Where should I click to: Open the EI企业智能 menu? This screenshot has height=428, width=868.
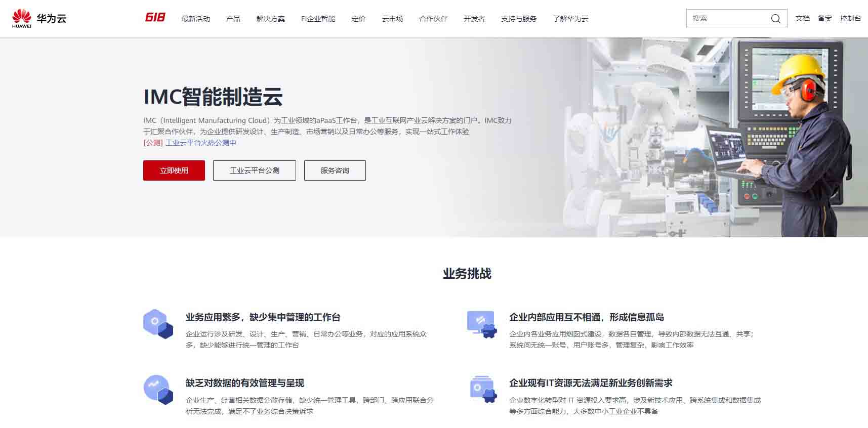(x=318, y=19)
